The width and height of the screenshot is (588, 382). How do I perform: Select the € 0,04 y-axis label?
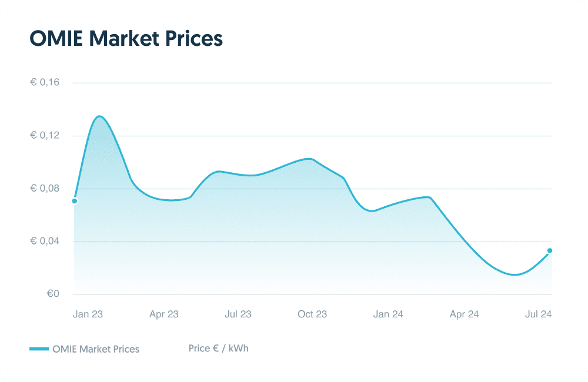(45, 242)
